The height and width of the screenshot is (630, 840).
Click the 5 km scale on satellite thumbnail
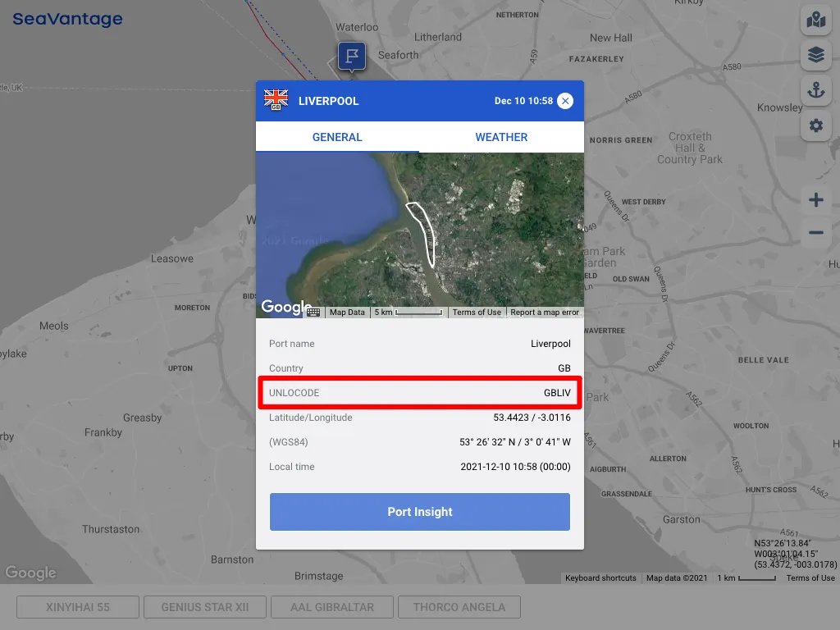pyautogui.click(x=409, y=313)
